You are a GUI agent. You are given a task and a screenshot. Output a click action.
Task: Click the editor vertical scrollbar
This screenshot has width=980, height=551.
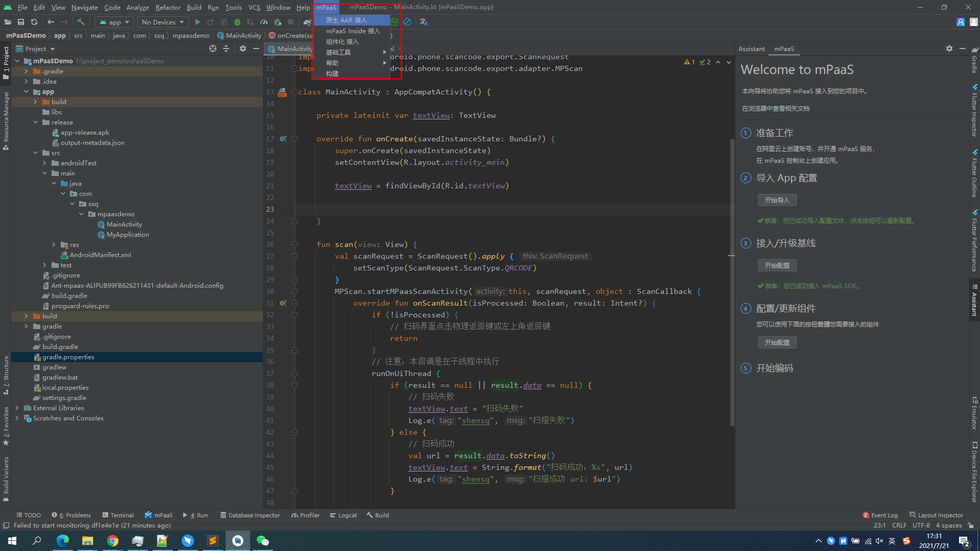tap(732, 281)
